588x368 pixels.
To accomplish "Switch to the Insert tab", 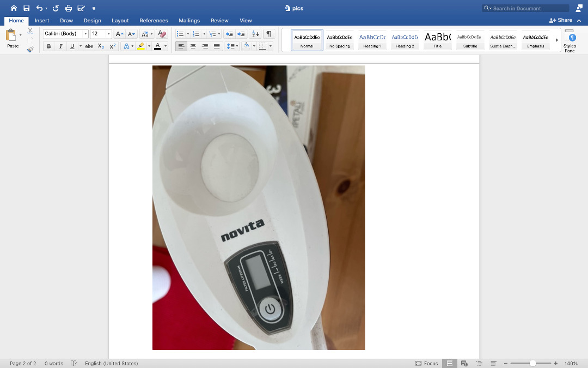I will 42,21.
